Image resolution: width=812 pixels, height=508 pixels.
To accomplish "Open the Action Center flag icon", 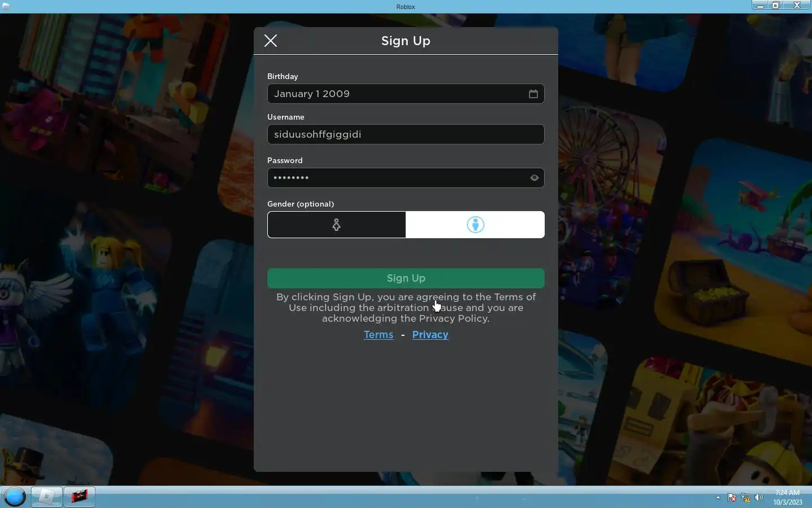I will point(732,498).
